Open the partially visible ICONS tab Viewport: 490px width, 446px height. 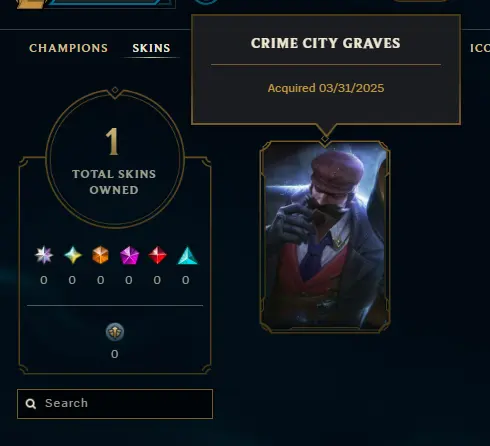480,48
